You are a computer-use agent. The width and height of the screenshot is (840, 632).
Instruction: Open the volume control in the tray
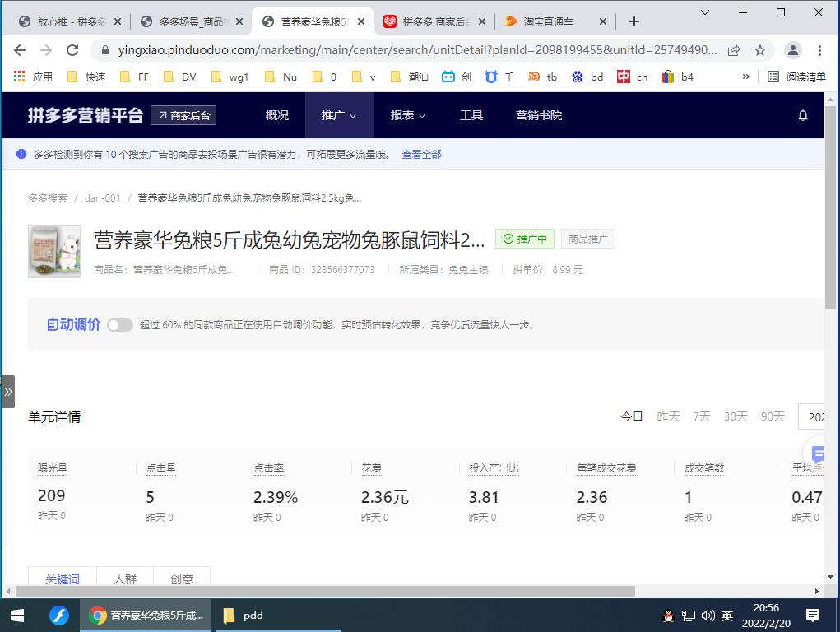click(x=708, y=616)
